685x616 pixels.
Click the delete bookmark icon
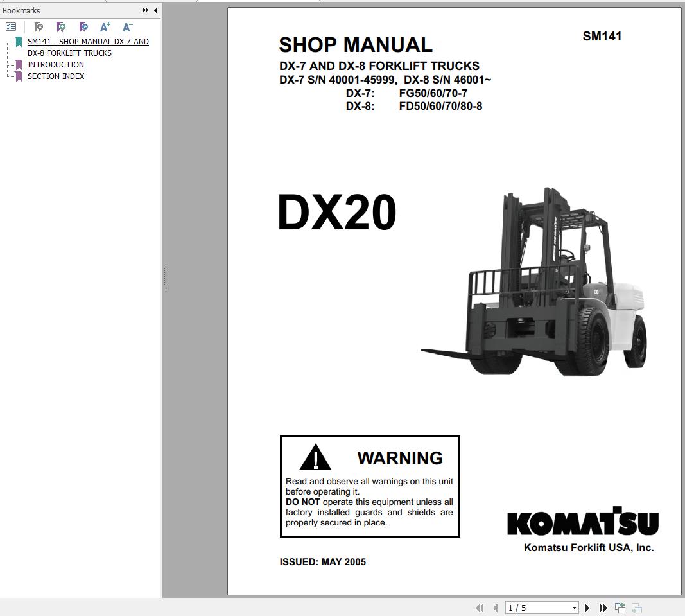pyautogui.click(x=39, y=27)
